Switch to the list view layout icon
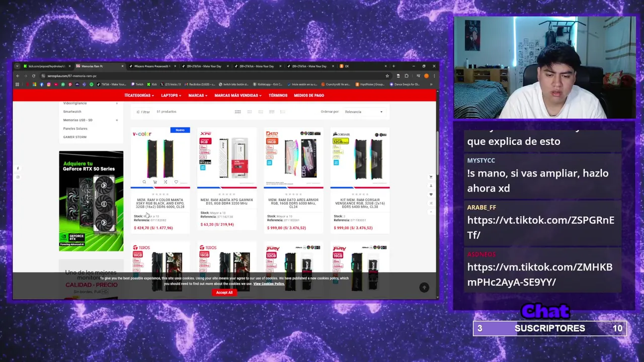 click(x=283, y=112)
